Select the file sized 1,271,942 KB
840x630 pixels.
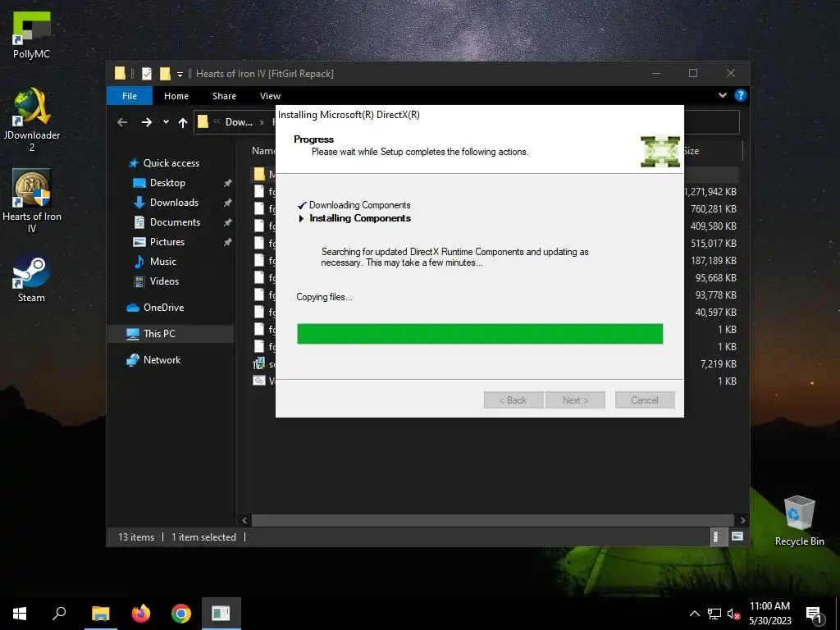[x=711, y=192]
